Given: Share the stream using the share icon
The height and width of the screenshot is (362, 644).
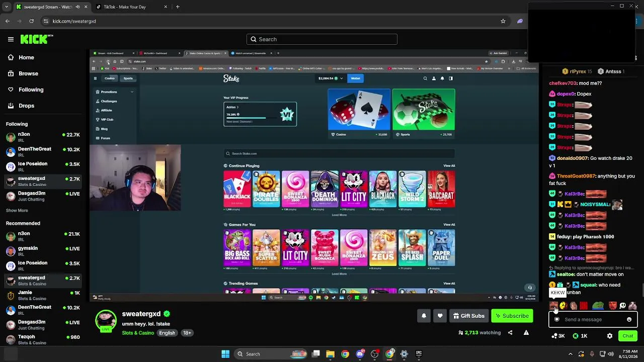Looking at the screenshot, I should tap(510, 332).
